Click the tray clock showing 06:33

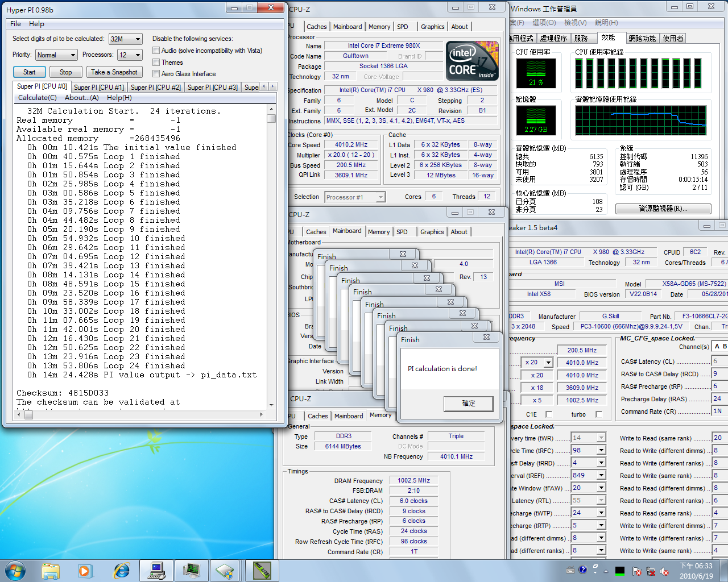[696, 571]
